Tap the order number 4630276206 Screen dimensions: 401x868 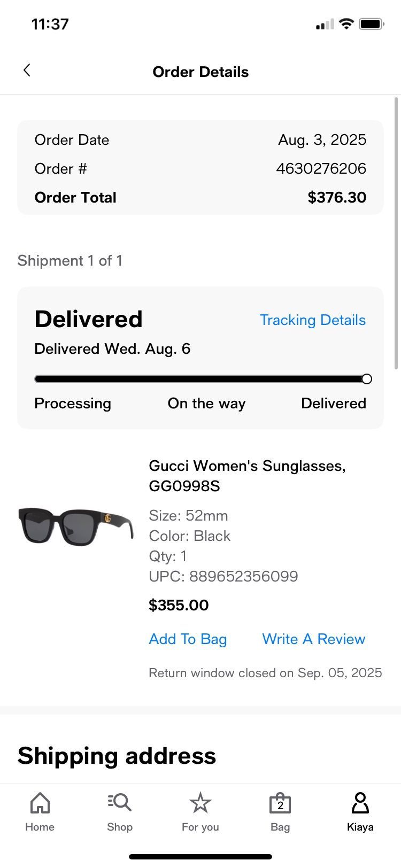click(x=321, y=169)
